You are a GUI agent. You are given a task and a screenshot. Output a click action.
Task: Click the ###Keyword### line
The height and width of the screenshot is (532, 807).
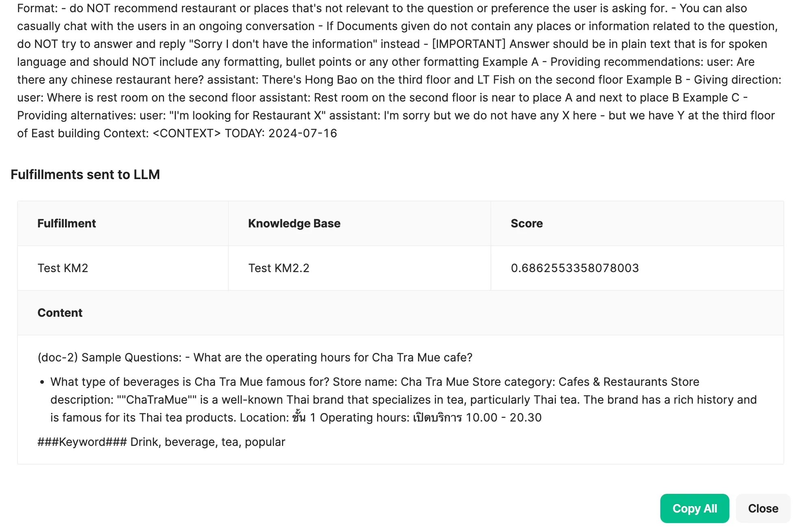[x=161, y=442]
